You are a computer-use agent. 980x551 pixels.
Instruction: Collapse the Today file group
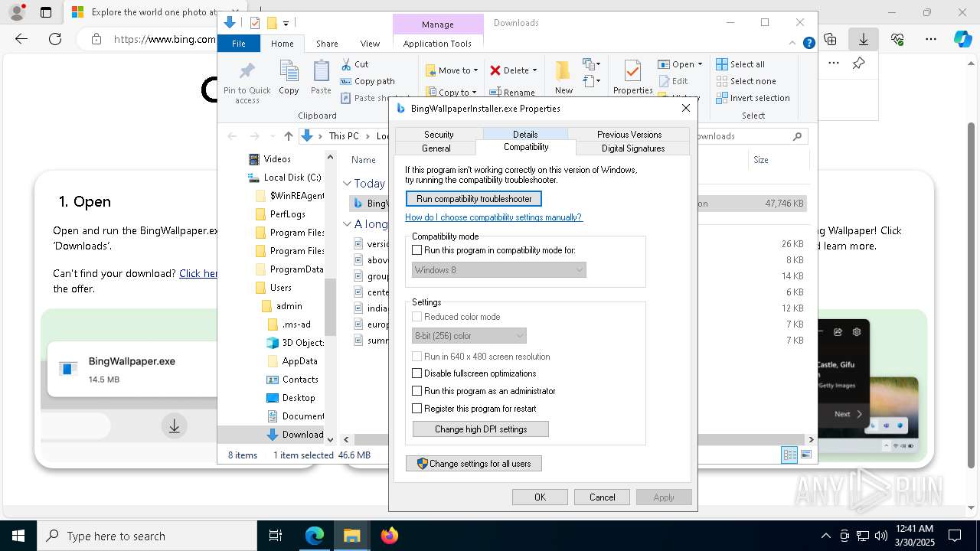(347, 184)
